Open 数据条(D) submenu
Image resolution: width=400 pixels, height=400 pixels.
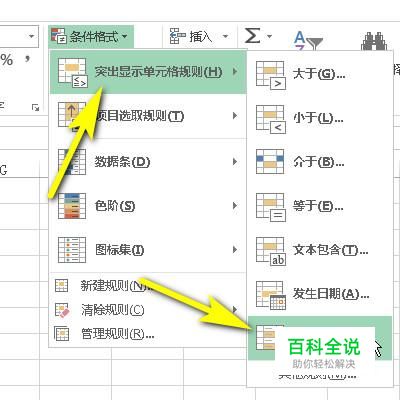(148, 162)
